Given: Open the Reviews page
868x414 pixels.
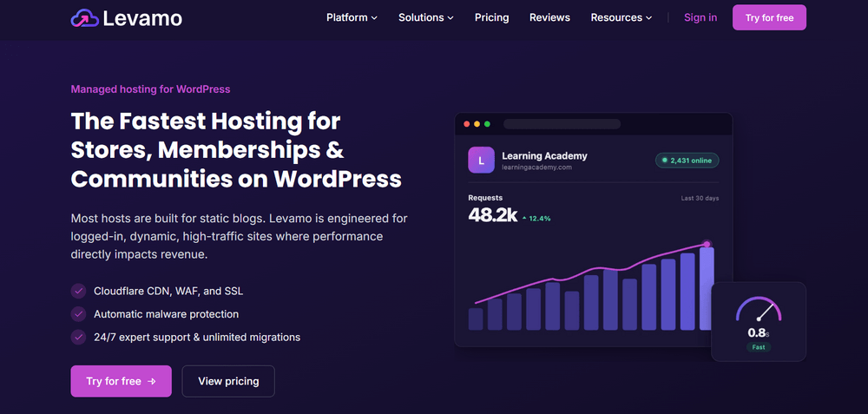Looking at the screenshot, I should (x=549, y=17).
